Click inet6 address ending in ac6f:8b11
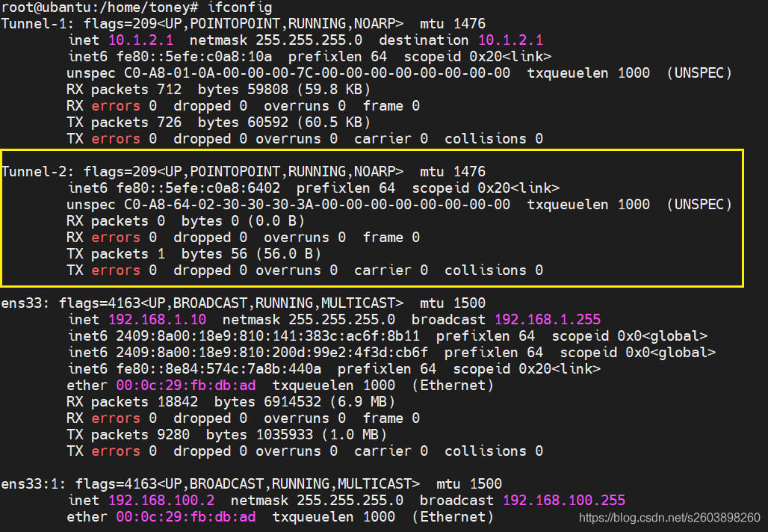Viewport: 768px width, 532px height. pyautogui.click(x=268, y=336)
